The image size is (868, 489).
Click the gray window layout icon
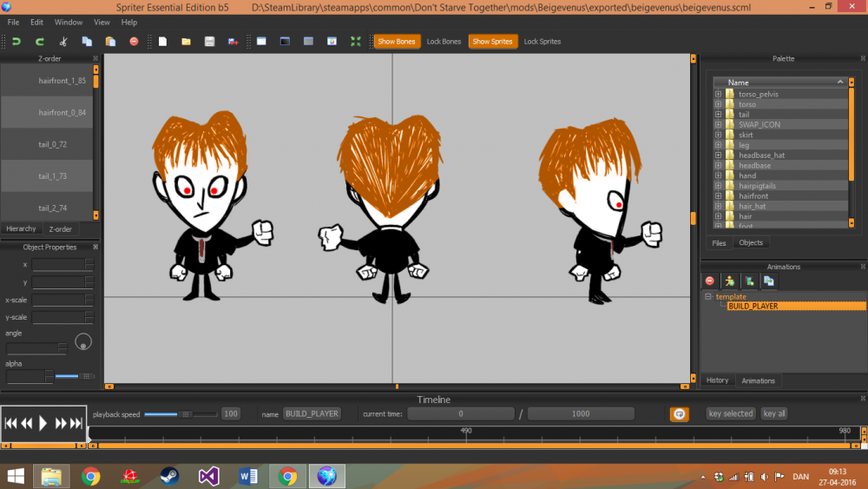click(308, 42)
